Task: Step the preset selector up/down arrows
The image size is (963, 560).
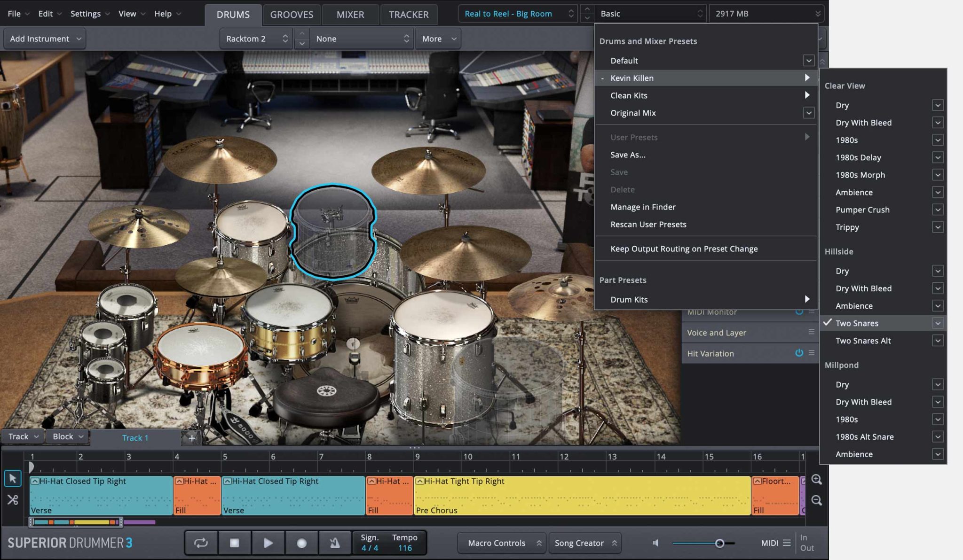Action: [x=587, y=14]
